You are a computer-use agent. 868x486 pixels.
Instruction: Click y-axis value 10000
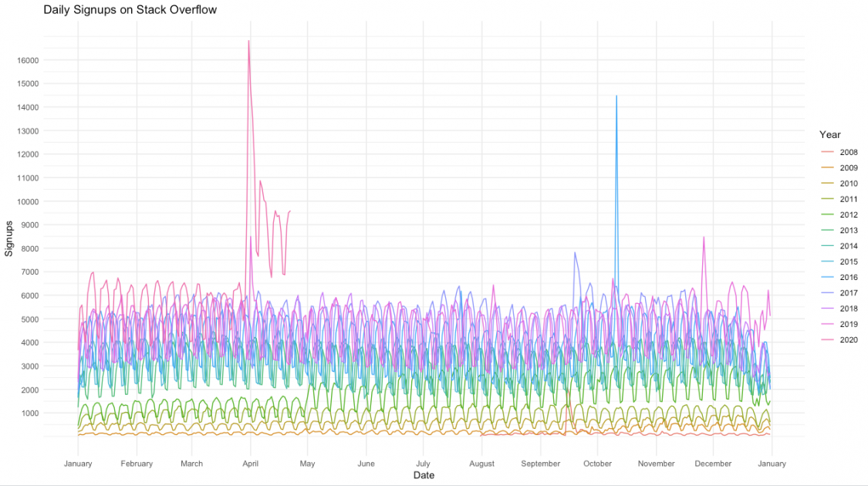pos(28,201)
